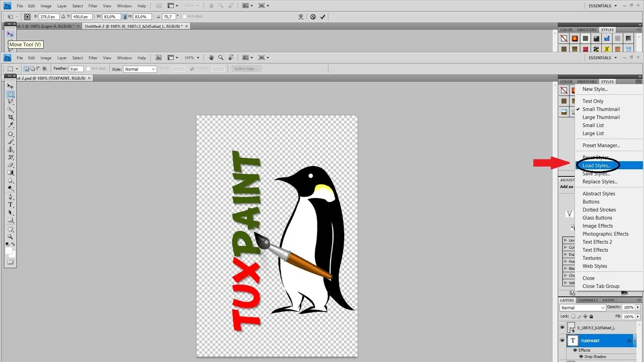Select the Clone Stamp tool
The height and width of the screenshot is (362, 644).
tap(11, 149)
